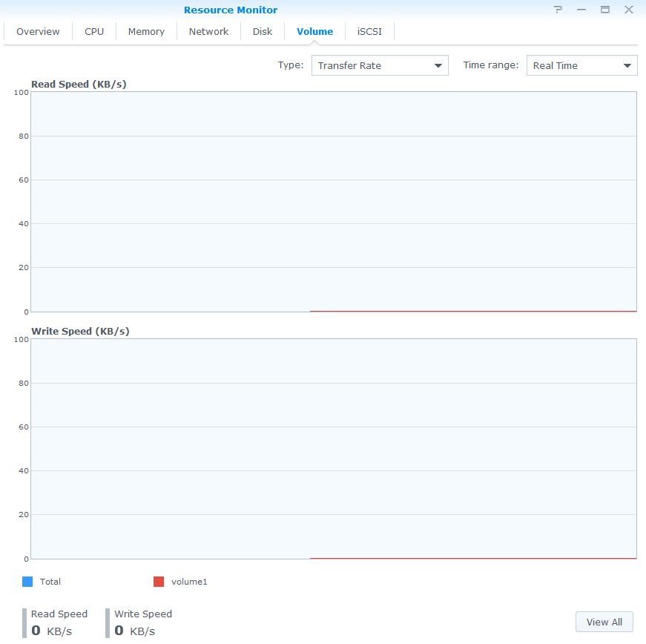The width and height of the screenshot is (646, 644).
Task: Open the Type dropdown arrow
Action: [x=438, y=66]
